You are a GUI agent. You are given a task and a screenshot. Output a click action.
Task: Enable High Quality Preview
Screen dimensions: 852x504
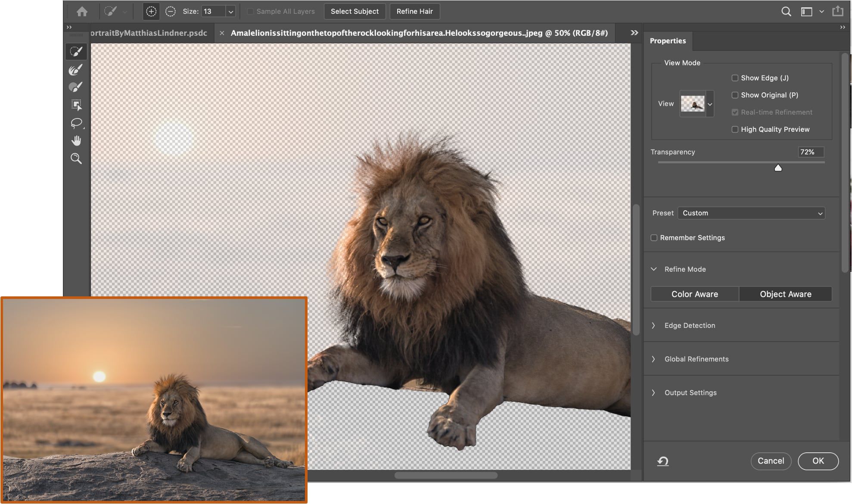pyautogui.click(x=734, y=129)
